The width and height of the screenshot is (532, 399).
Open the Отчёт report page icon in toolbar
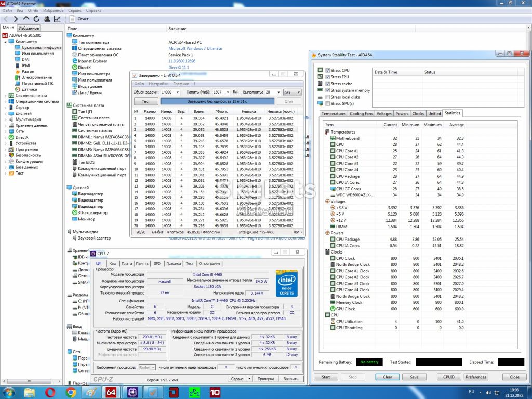tap(72, 19)
